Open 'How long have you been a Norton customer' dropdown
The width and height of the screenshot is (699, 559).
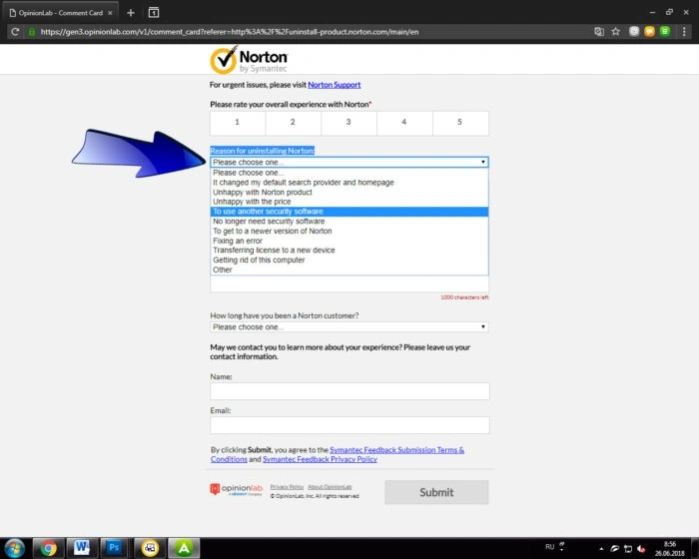[349, 327]
